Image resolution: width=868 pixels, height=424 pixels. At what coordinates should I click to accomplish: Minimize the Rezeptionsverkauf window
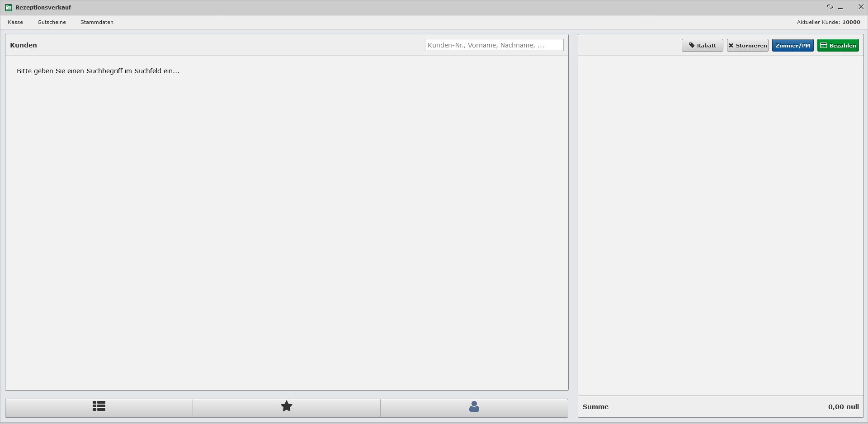pos(840,8)
